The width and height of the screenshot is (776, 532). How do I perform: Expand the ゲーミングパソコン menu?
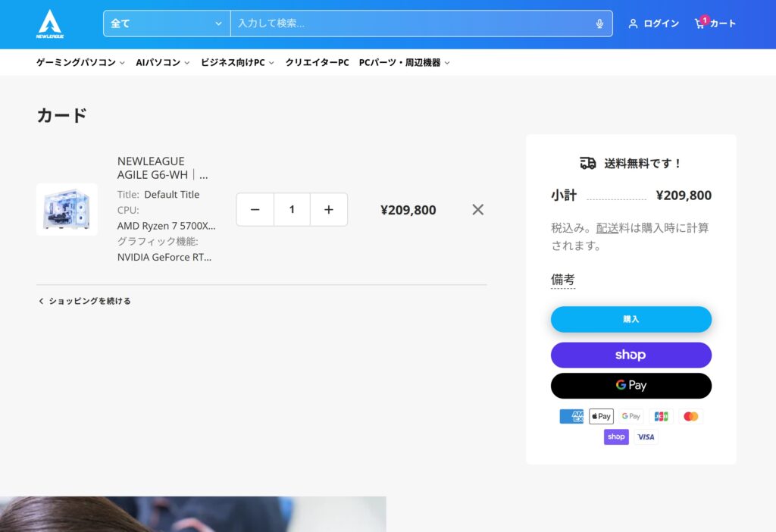(80, 63)
